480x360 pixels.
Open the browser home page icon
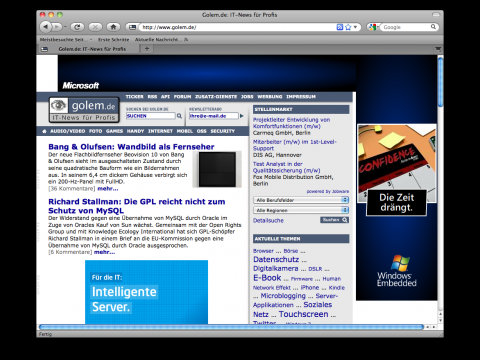[x=113, y=27]
